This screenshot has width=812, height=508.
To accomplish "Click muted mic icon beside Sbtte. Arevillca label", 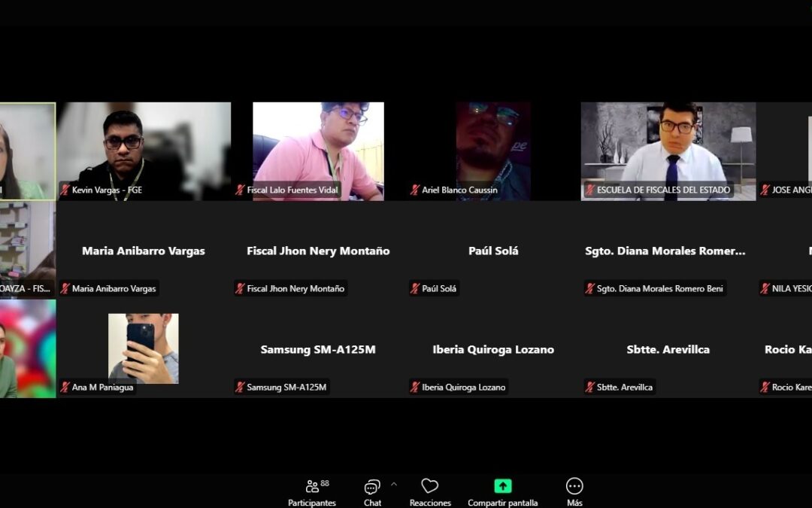I will point(590,388).
